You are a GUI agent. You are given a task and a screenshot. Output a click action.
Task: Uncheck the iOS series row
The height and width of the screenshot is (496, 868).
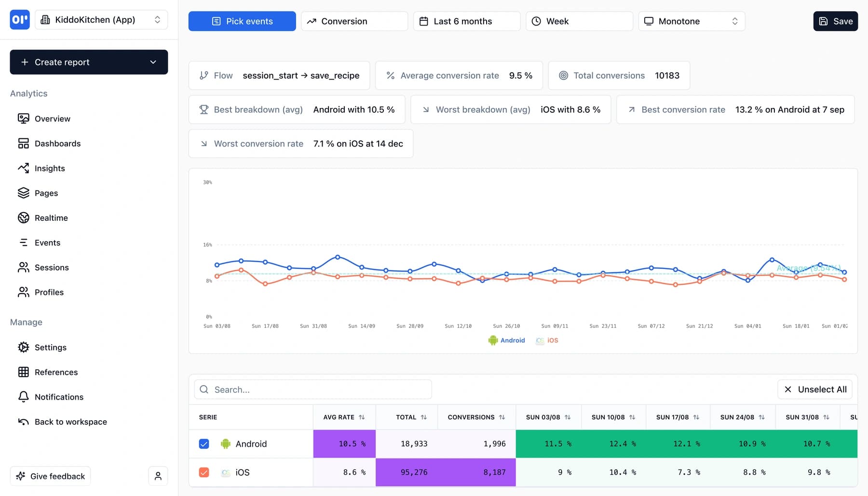(x=204, y=472)
